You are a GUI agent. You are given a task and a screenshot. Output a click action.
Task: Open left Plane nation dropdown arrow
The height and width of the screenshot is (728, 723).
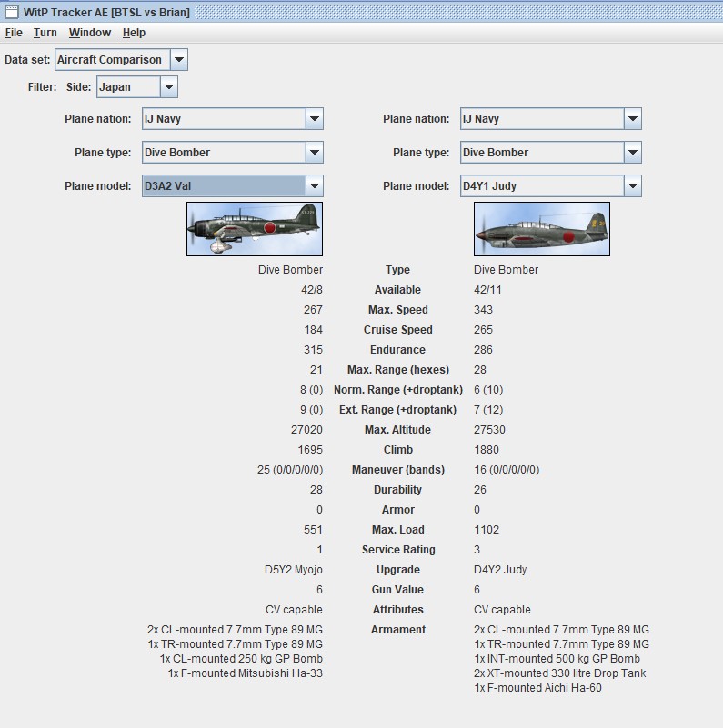[x=315, y=119]
